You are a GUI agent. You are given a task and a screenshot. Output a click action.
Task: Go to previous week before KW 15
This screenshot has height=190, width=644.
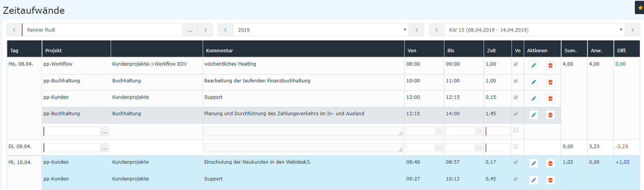[x=437, y=30]
